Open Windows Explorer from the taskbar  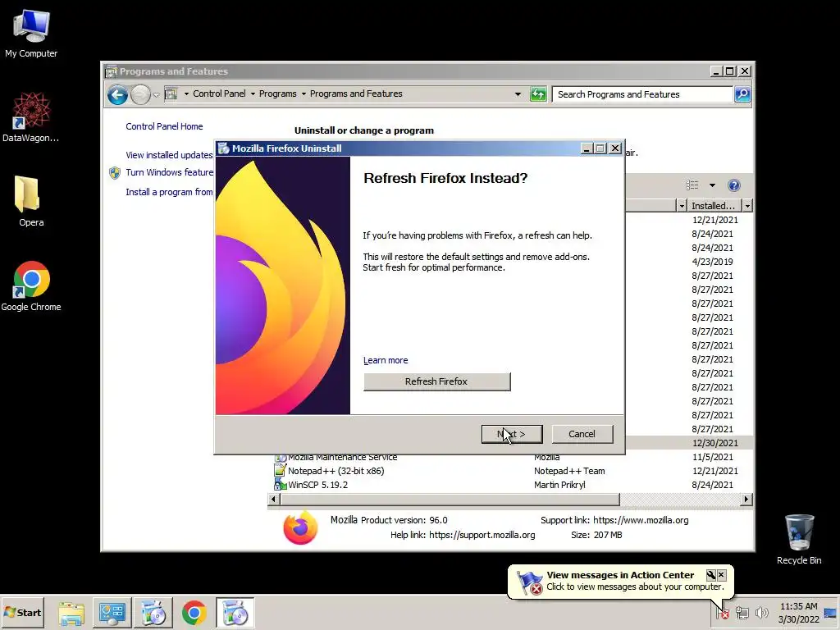pos(71,613)
